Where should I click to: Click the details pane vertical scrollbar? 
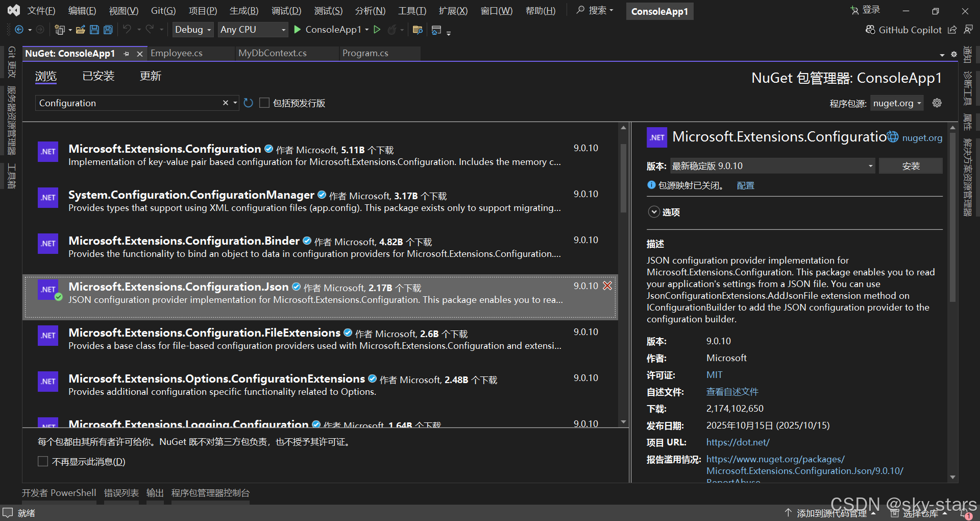[952, 218]
